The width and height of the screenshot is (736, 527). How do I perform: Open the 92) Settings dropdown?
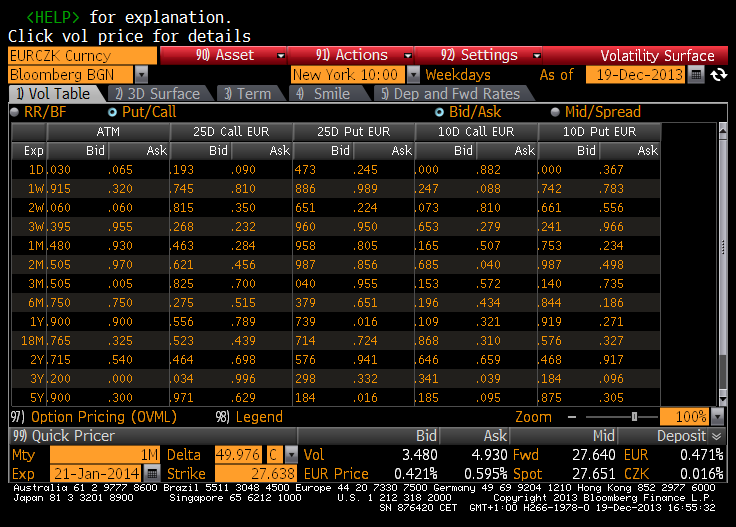[x=478, y=55]
